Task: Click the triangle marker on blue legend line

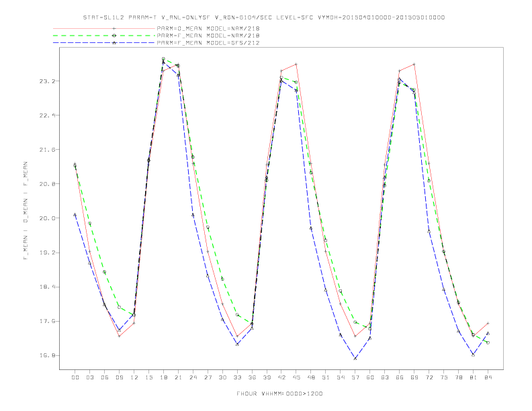Action: click(x=114, y=43)
